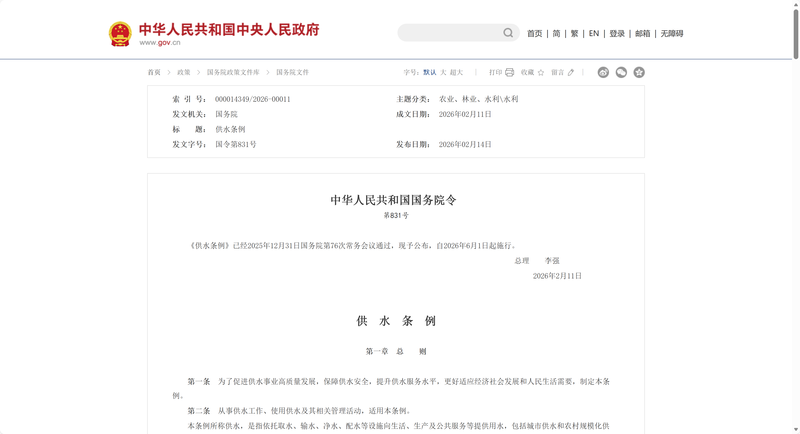Set font size to 默认
Screen dimensions: 800x434
pos(430,72)
